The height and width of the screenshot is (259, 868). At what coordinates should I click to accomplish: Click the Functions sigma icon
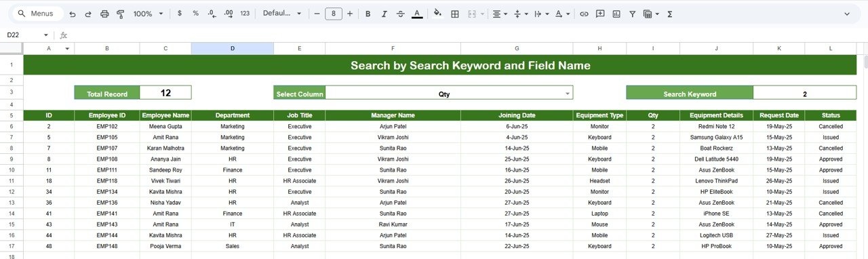pyautogui.click(x=670, y=14)
